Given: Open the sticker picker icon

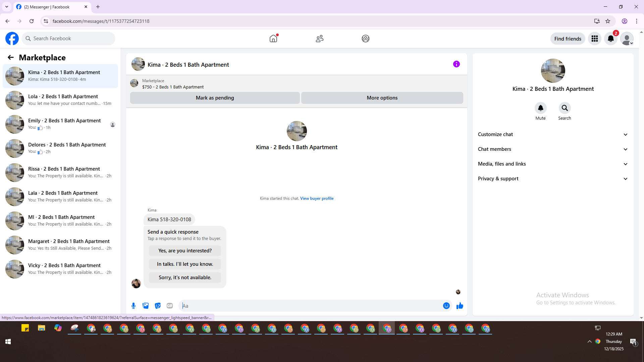Looking at the screenshot, I should (158, 306).
